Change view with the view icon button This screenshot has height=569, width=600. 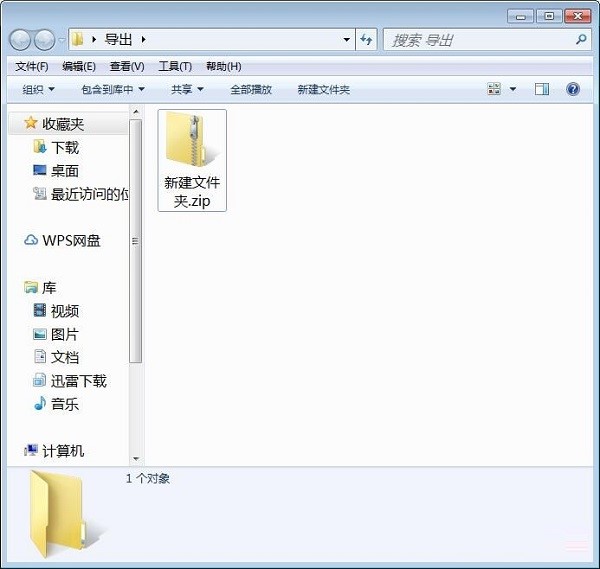click(x=494, y=89)
